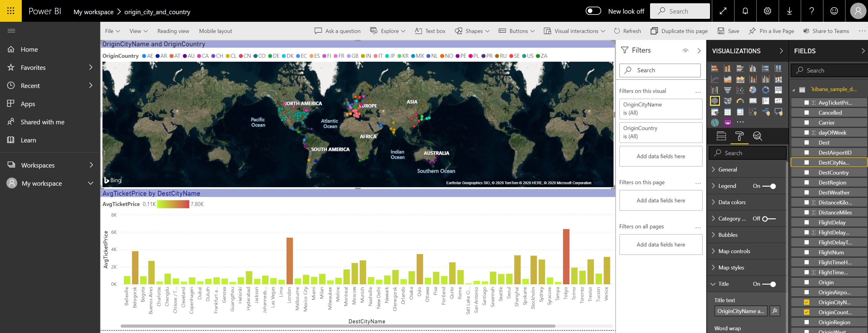Open the File menu
Screen dimensions: 868x333
coord(112,31)
